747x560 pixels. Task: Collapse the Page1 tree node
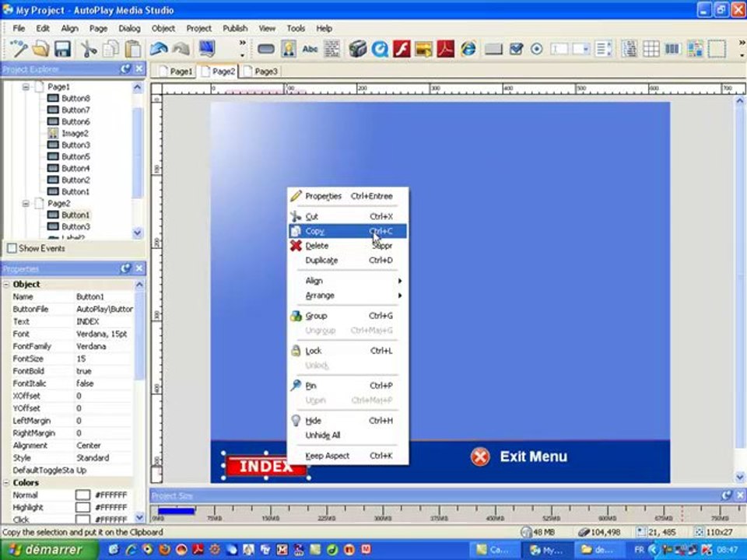[x=26, y=86]
